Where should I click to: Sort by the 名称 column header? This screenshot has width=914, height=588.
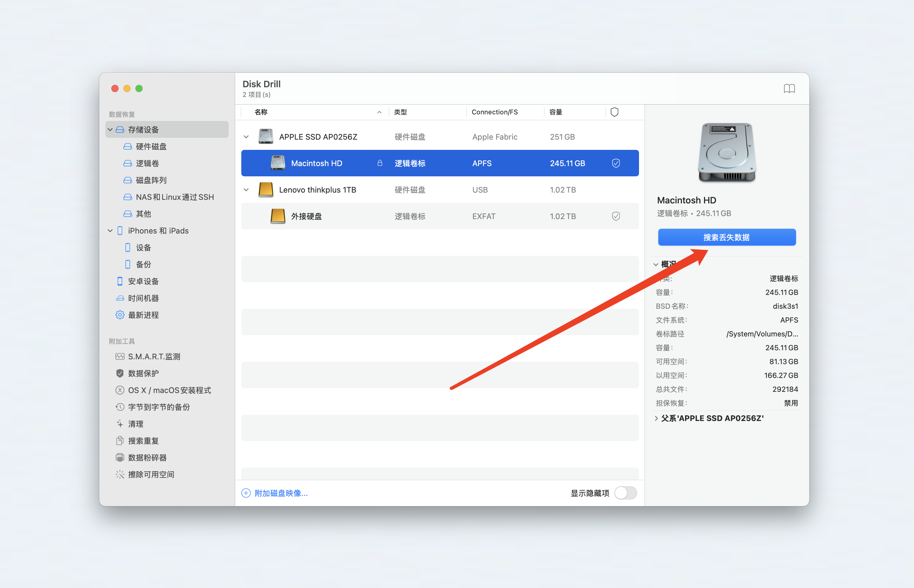[315, 112]
